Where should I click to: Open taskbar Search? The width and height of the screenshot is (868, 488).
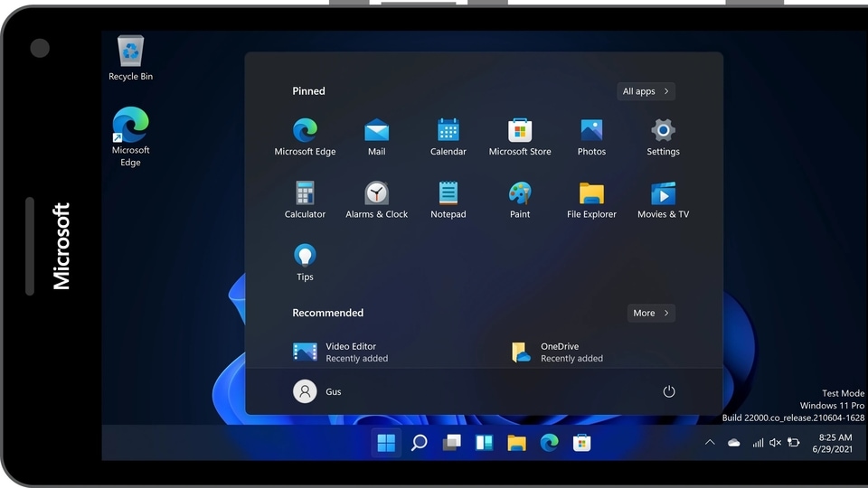419,443
